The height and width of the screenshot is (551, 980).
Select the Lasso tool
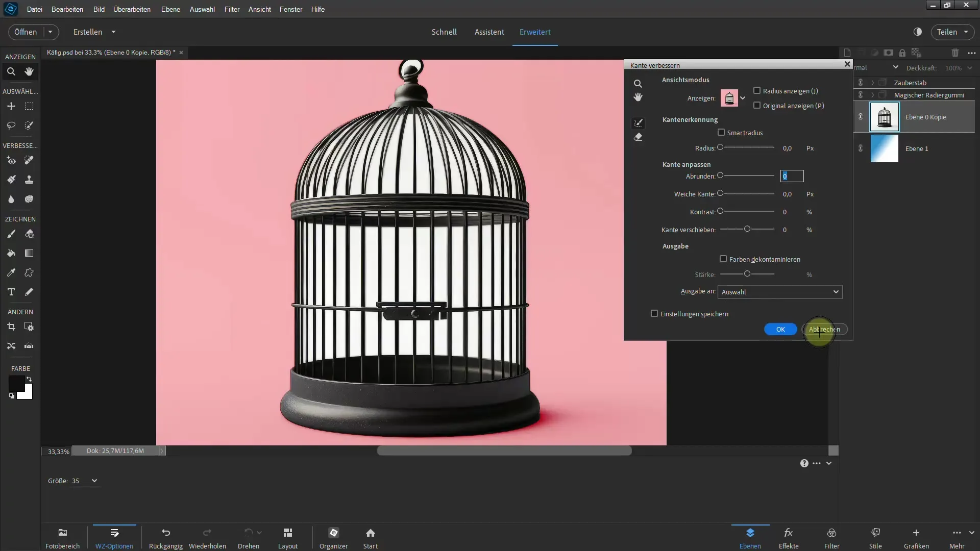(x=11, y=126)
